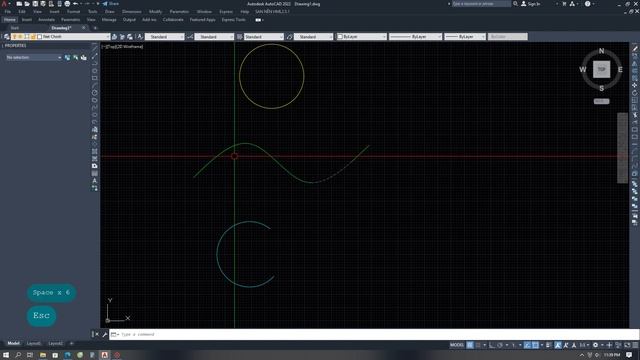
Task: Click layer color swatch in layer control
Action: point(40,37)
